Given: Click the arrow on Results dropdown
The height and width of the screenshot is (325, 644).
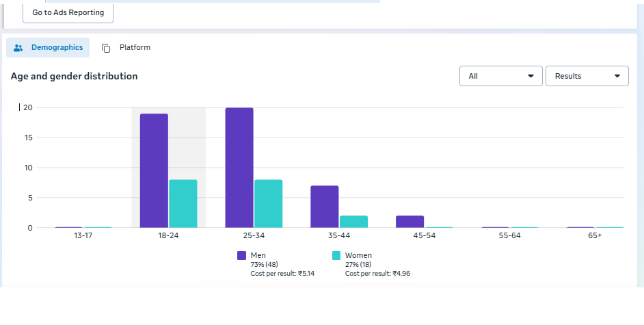Looking at the screenshot, I should coord(617,76).
